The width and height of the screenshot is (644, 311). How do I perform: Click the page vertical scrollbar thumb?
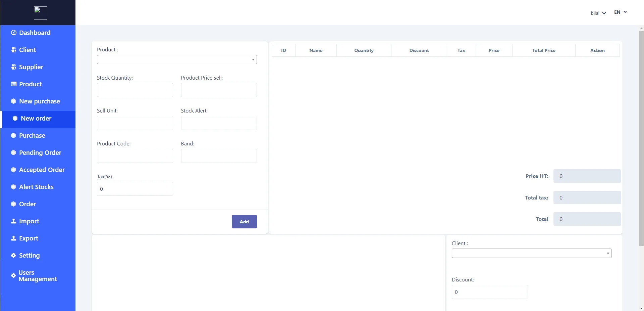(641, 138)
